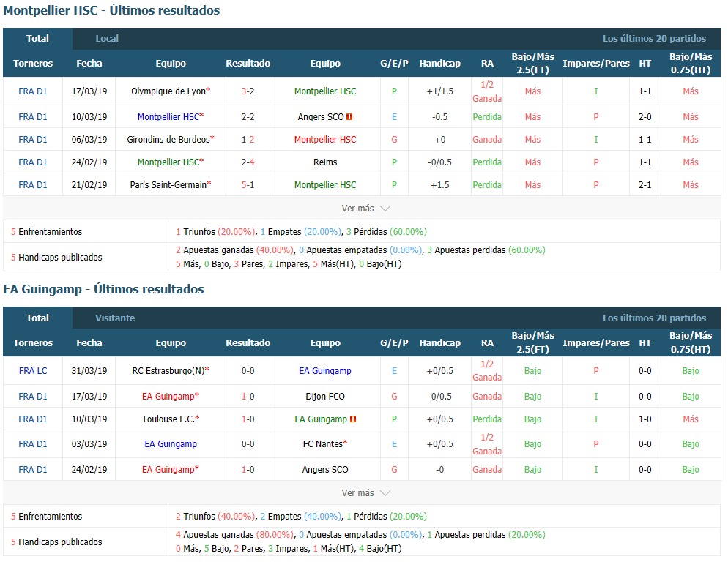Image resolution: width=728 pixels, height=562 pixels.
Task: Open FRA D1 link in Olympique de Lyon row
Action: [x=33, y=91]
